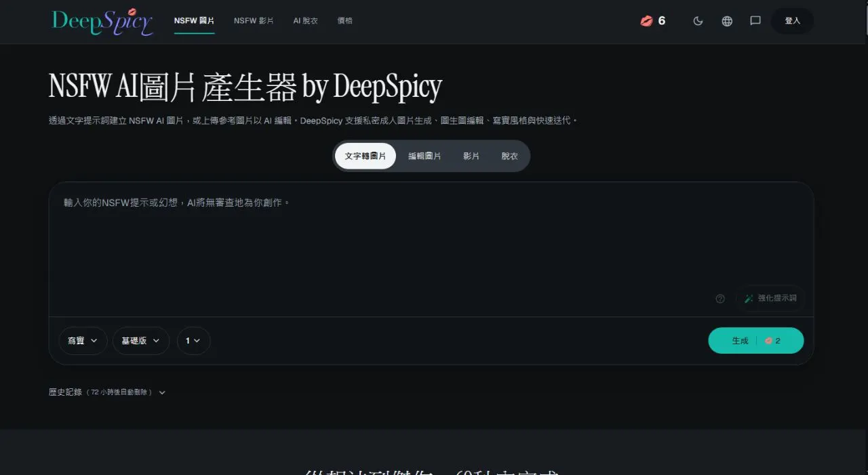
Task: Open the AI 脫衣 nav item
Action: coord(305,21)
